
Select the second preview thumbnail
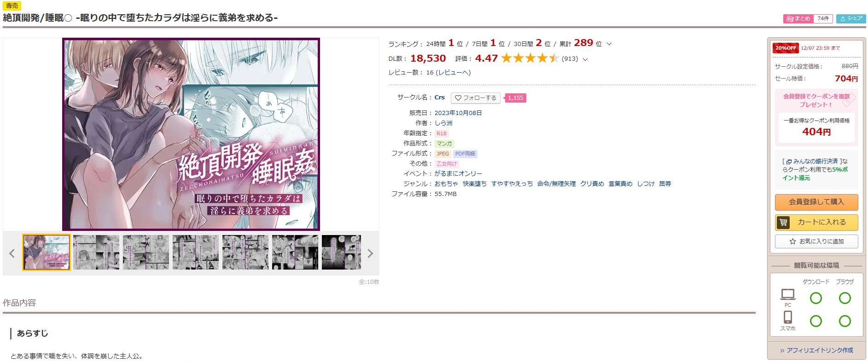(x=96, y=252)
